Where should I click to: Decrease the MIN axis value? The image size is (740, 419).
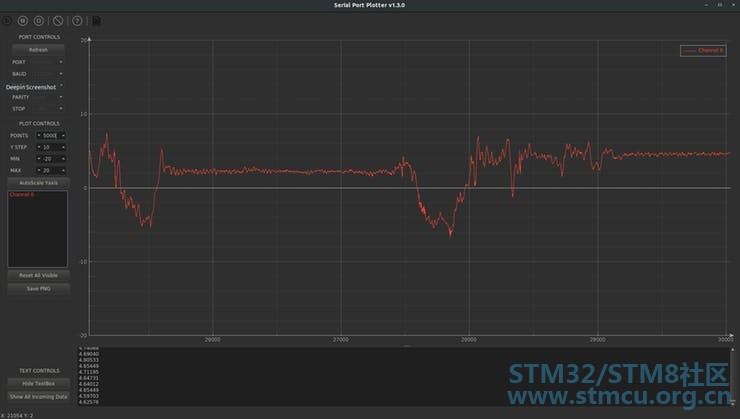click(39, 159)
